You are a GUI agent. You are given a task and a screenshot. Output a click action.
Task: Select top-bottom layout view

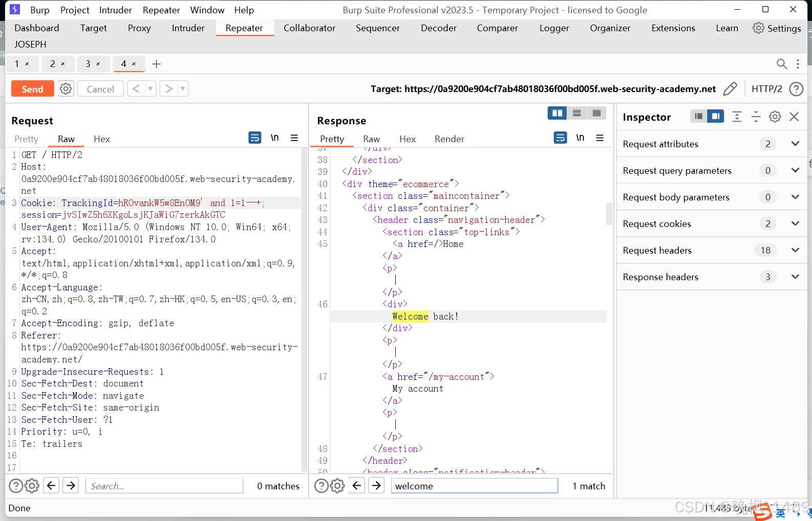[577, 113]
